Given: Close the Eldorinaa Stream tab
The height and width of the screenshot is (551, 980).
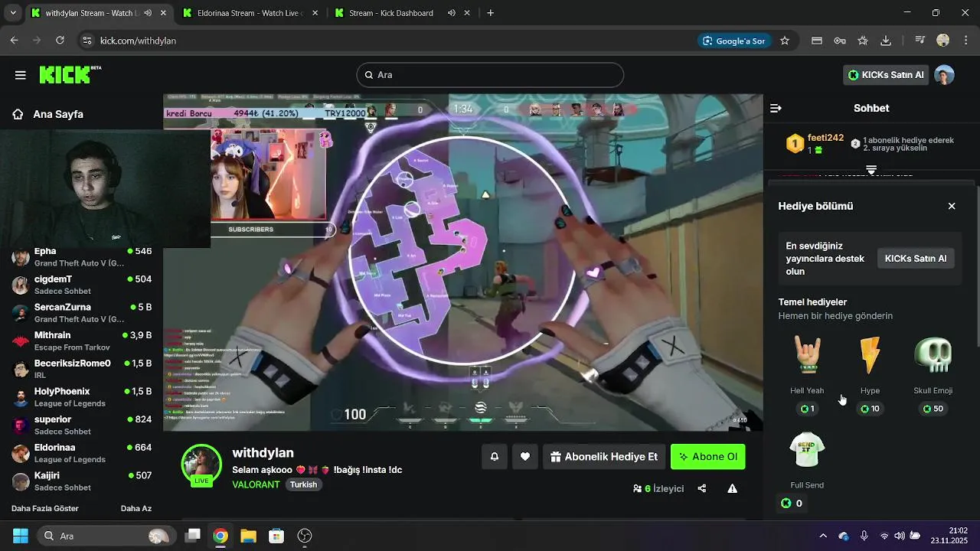Looking at the screenshot, I should (x=315, y=13).
